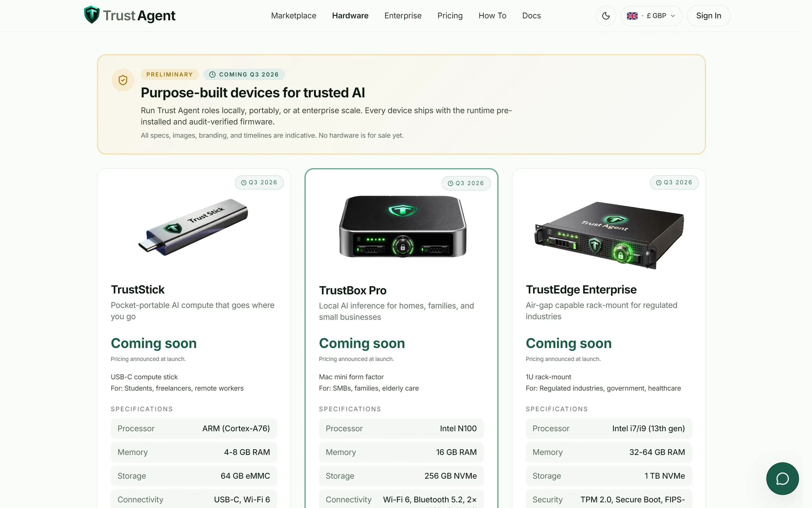Click the USB-C, Wi-Fi 6 connectivity row
The width and height of the screenshot is (812, 508).
pos(194,500)
